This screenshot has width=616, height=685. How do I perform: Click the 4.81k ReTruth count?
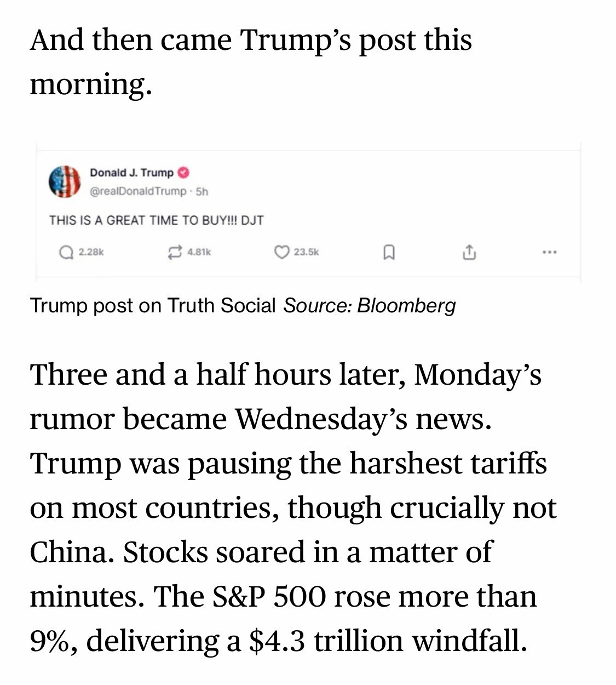(x=199, y=252)
